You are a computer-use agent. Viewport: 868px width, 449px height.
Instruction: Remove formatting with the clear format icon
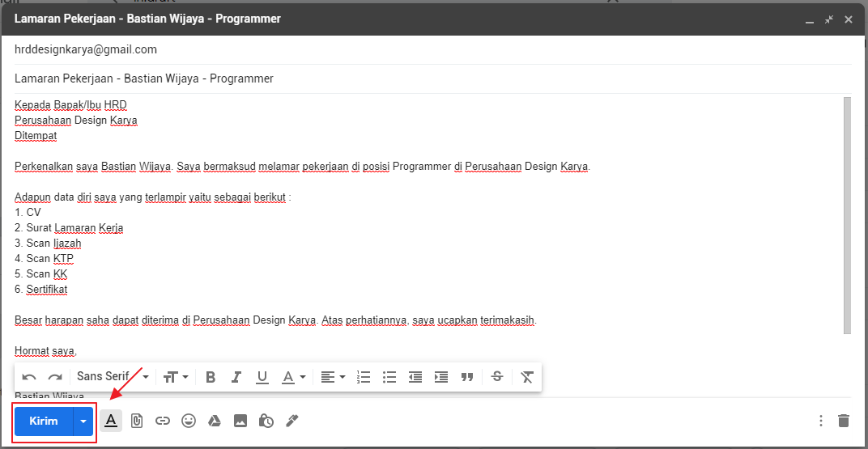click(526, 377)
